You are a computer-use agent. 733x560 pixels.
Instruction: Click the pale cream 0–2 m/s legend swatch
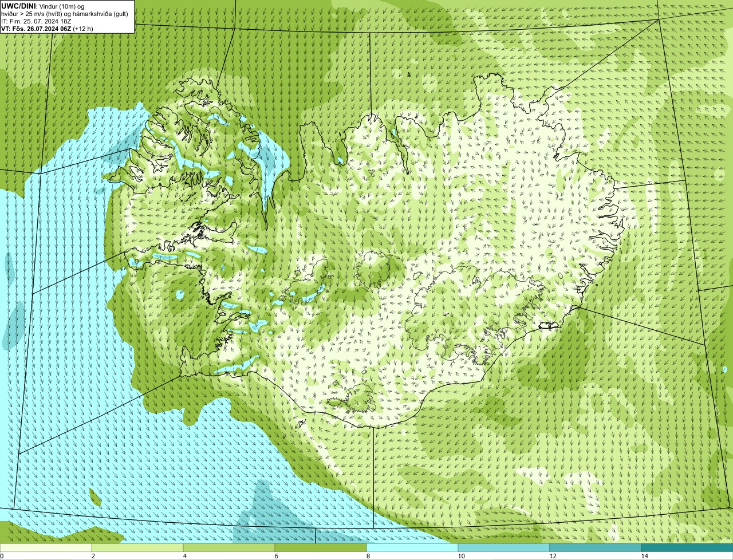click(46, 547)
